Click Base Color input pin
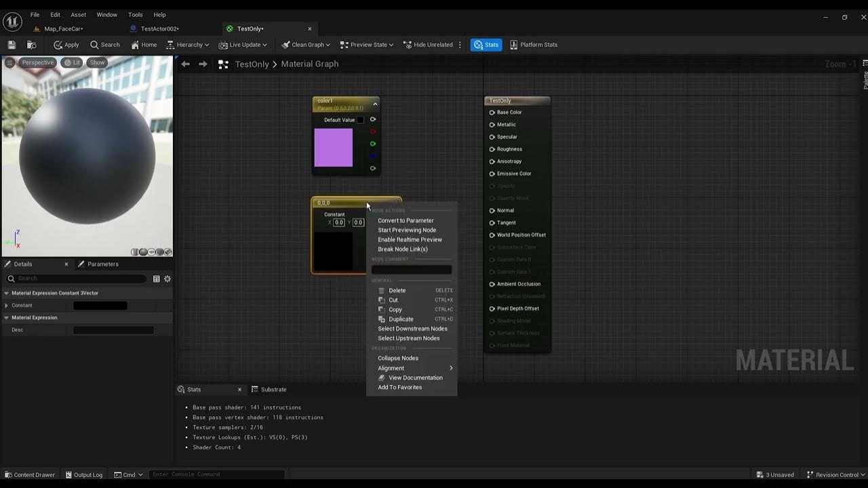 tap(492, 113)
